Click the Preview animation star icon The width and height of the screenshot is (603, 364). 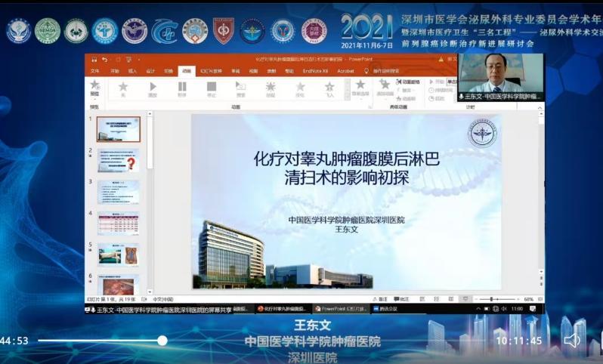point(94,86)
